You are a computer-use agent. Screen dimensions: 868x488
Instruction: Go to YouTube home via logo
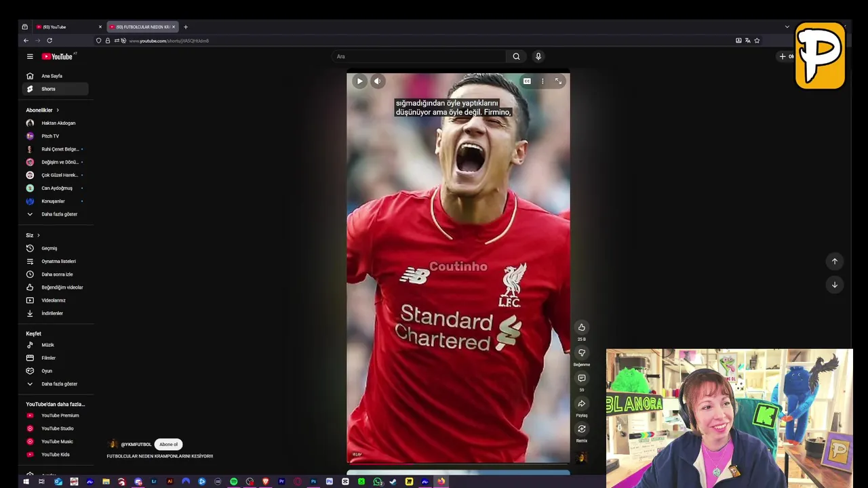click(x=58, y=56)
